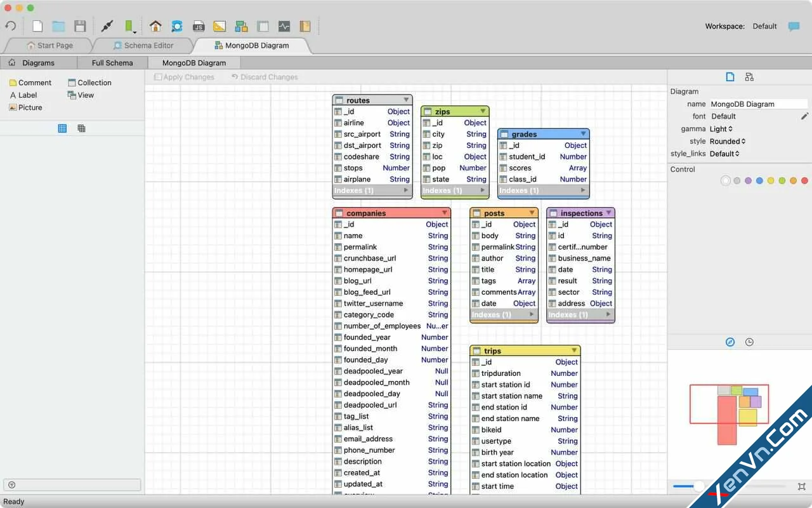812x508 pixels.
Task: Open a project with the folder icon
Action: 58,26
